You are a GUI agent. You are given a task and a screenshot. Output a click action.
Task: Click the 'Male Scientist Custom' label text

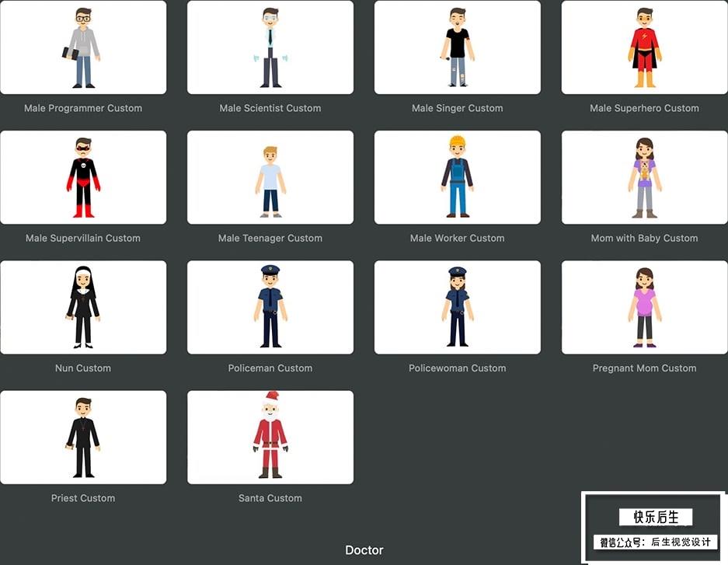pos(270,108)
